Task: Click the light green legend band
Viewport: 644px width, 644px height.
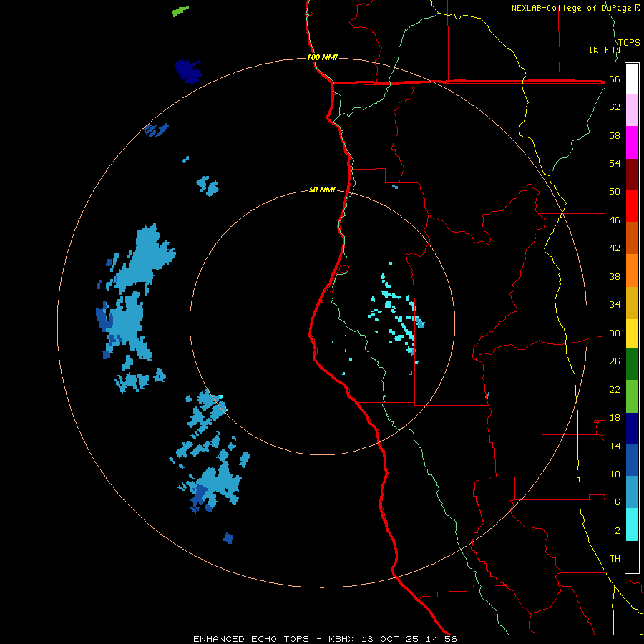Action: tap(632, 396)
